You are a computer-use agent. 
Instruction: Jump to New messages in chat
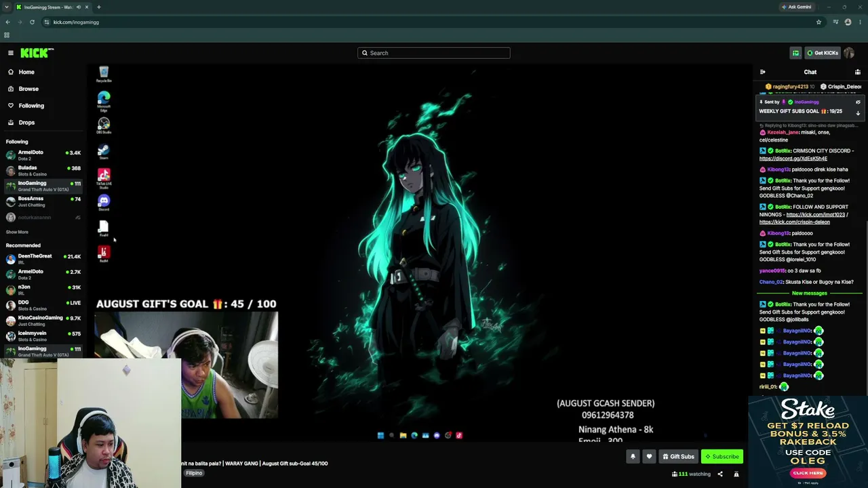[x=810, y=293]
